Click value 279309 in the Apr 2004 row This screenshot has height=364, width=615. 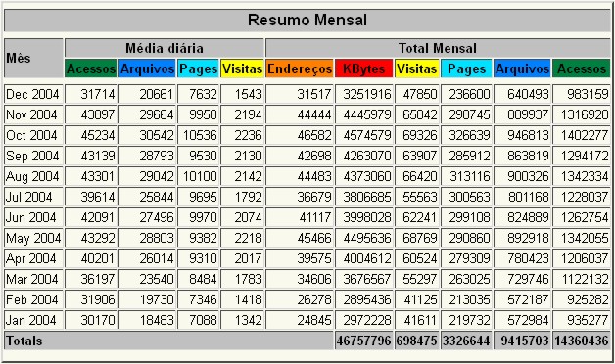(x=469, y=258)
